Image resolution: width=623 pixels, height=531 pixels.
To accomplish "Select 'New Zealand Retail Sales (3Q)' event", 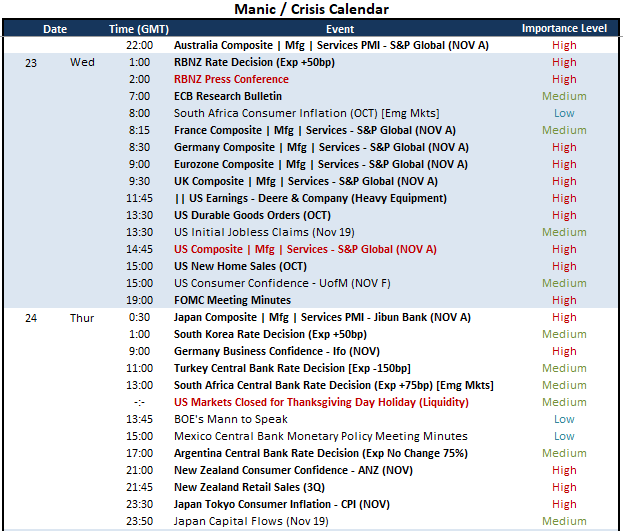I will 250,487.
